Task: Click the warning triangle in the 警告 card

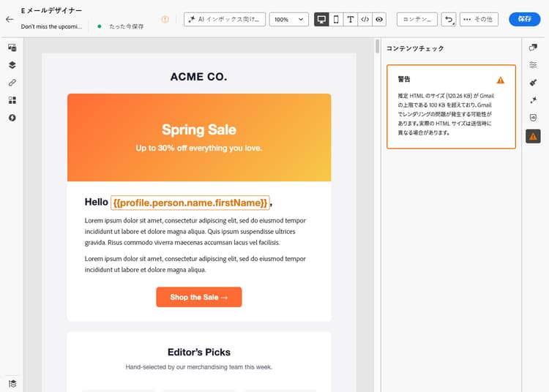Action: pos(501,80)
